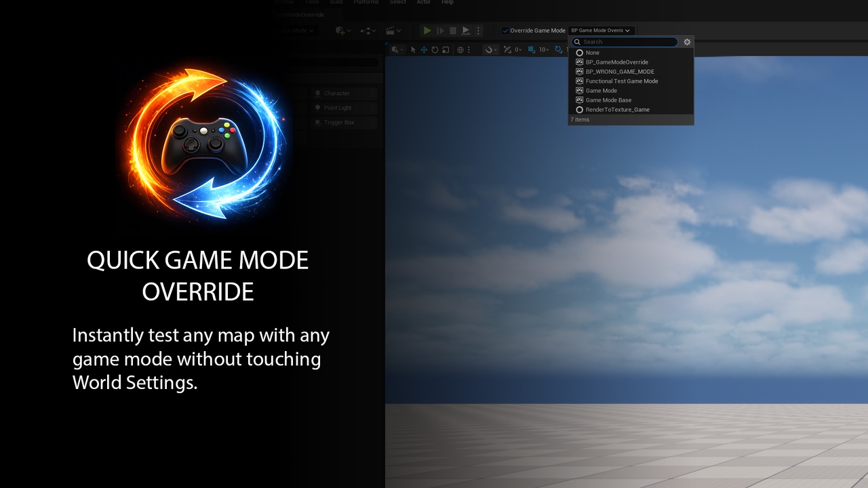Image resolution: width=868 pixels, height=488 pixels.
Task: Click the Eject from player icon
Action: click(465, 30)
